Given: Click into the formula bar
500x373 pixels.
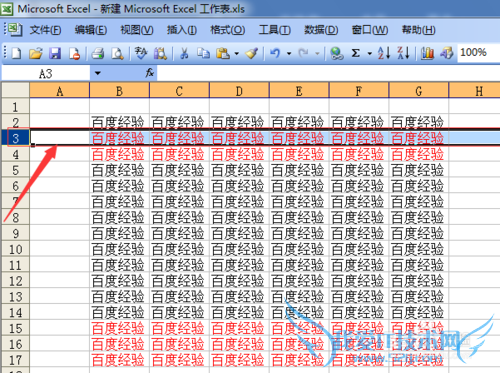Looking at the screenshot, I should click(x=328, y=73).
